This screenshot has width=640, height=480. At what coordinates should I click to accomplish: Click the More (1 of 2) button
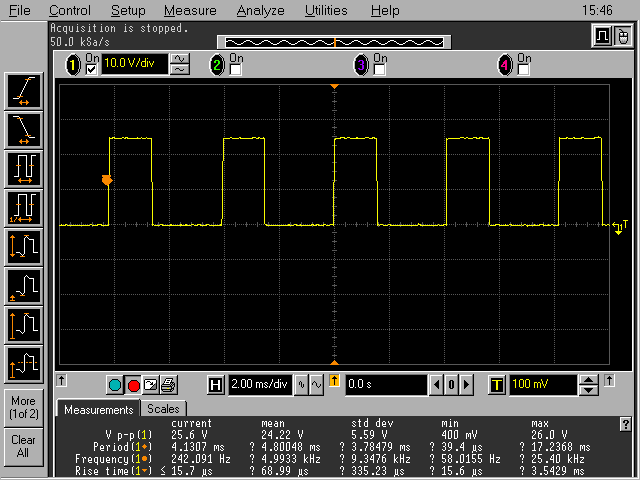(x=24, y=407)
